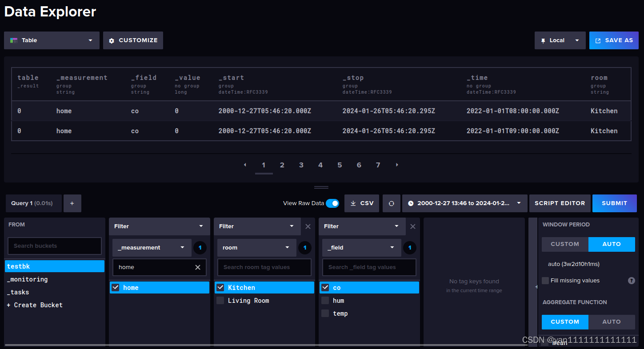
Task: Go to page 4 of the results
Action: [320, 165]
